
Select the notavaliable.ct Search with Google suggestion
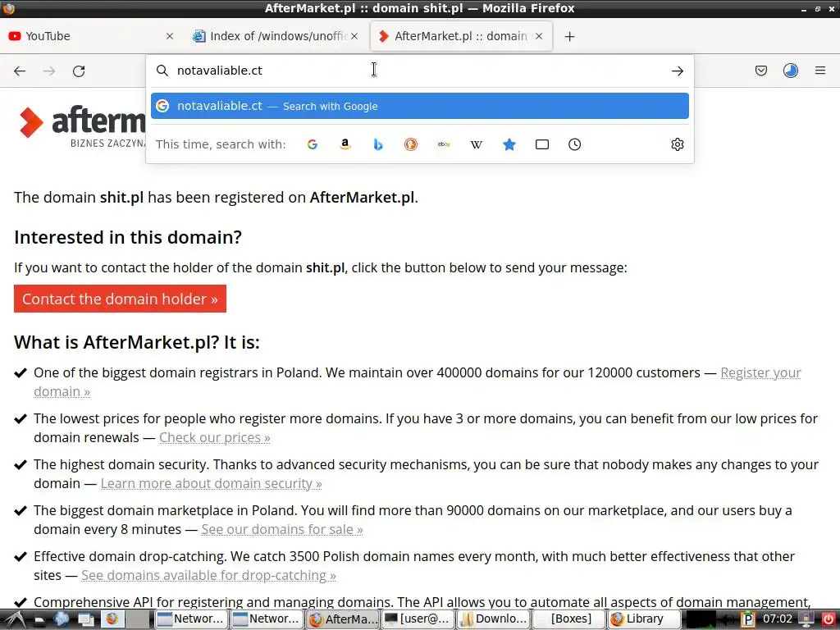pyautogui.click(x=420, y=106)
